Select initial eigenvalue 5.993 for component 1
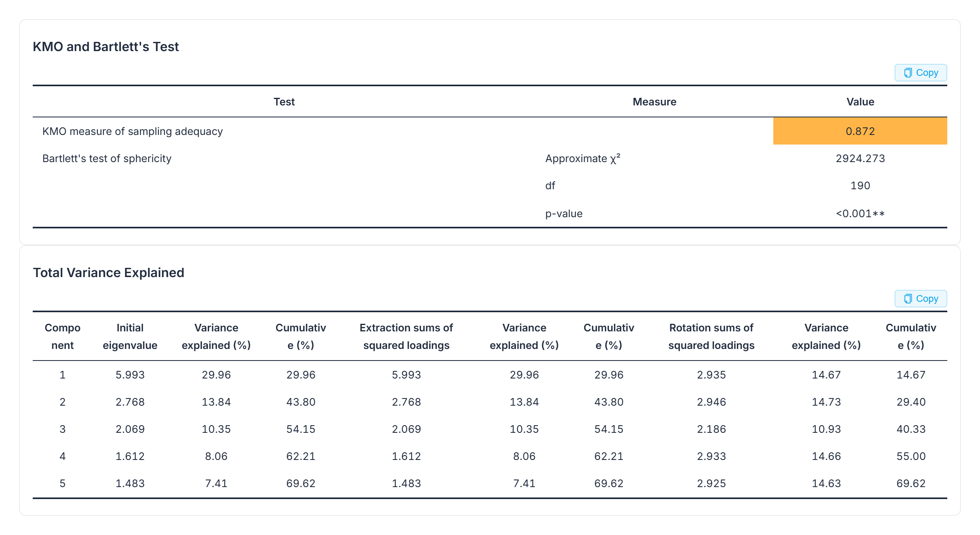Screen dimensions: 980x535 pyautogui.click(x=130, y=375)
